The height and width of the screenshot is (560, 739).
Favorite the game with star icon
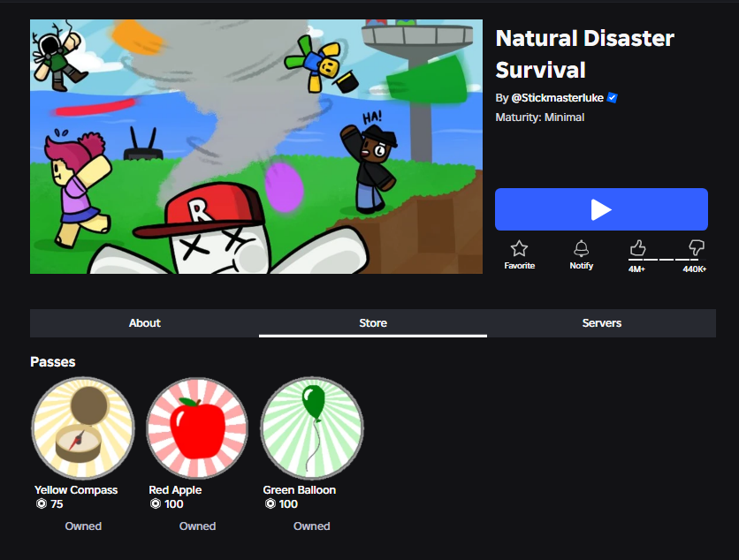[x=519, y=248]
